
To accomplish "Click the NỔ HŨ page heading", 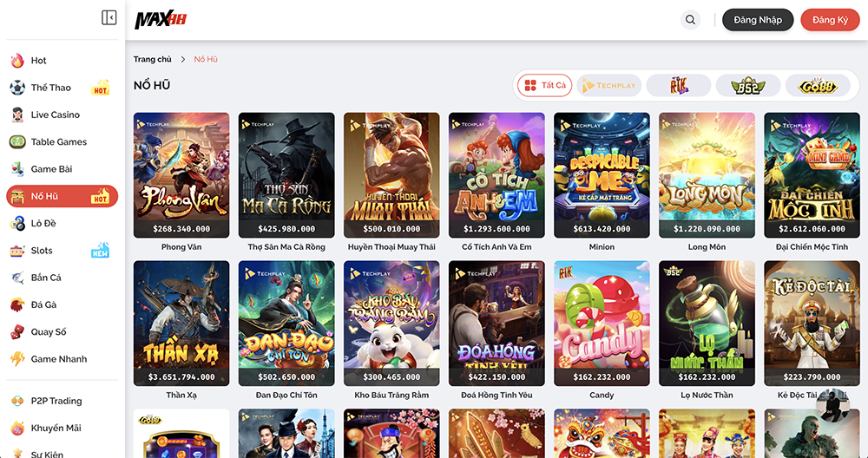I will click(x=152, y=85).
